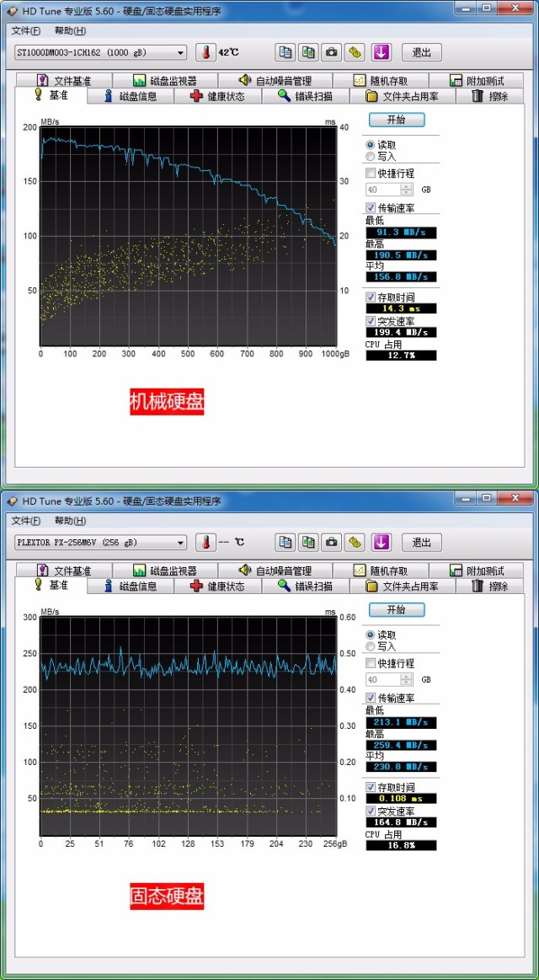The image size is (539, 980).
Task: Click access time value 0.108 ms
Action: point(401,799)
